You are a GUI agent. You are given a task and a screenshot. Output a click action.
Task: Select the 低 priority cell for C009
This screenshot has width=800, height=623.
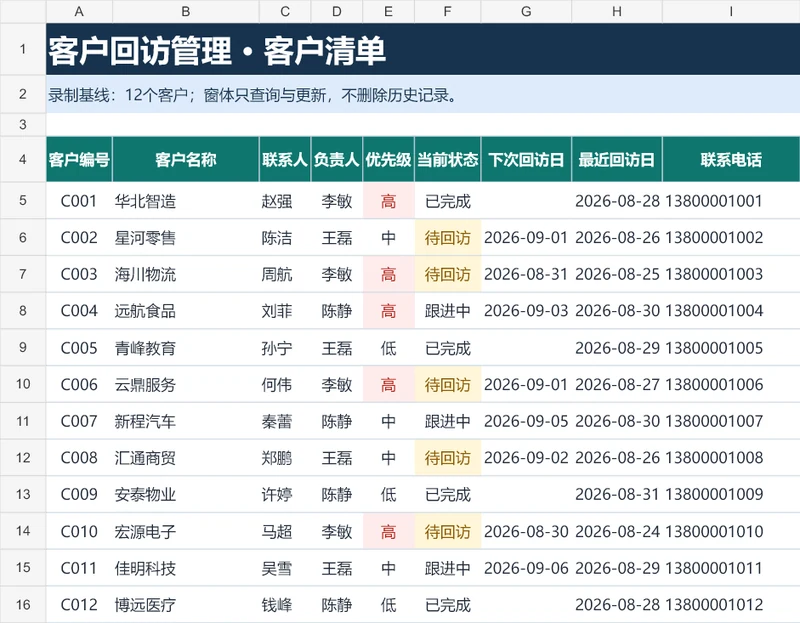tap(389, 494)
